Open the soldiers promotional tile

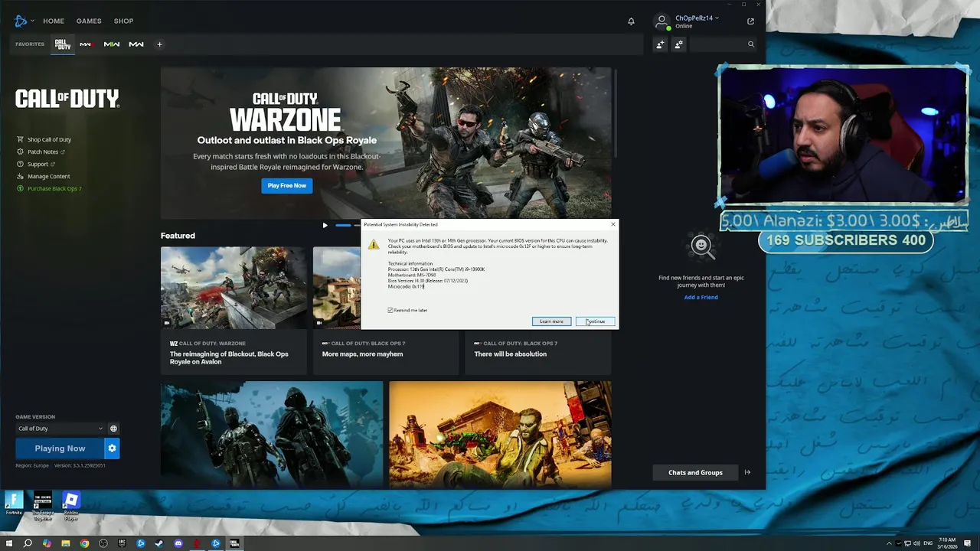(272, 434)
